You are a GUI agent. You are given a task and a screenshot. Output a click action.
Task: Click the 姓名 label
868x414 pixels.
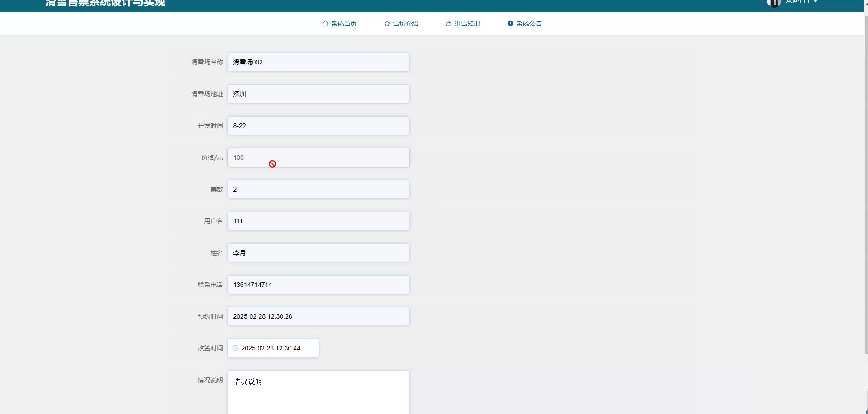tap(217, 253)
